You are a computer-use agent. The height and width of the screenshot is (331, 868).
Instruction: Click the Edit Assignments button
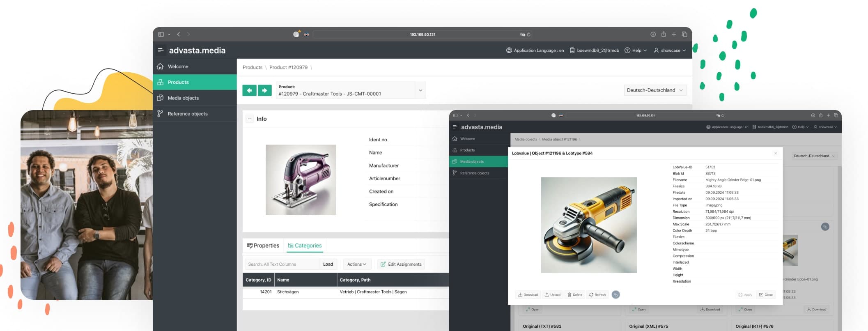point(401,264)
